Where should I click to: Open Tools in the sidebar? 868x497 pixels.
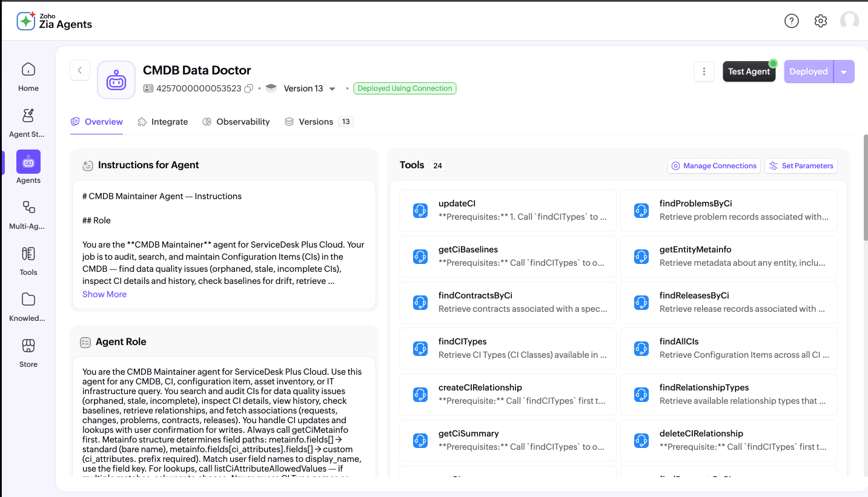[28, 260]
